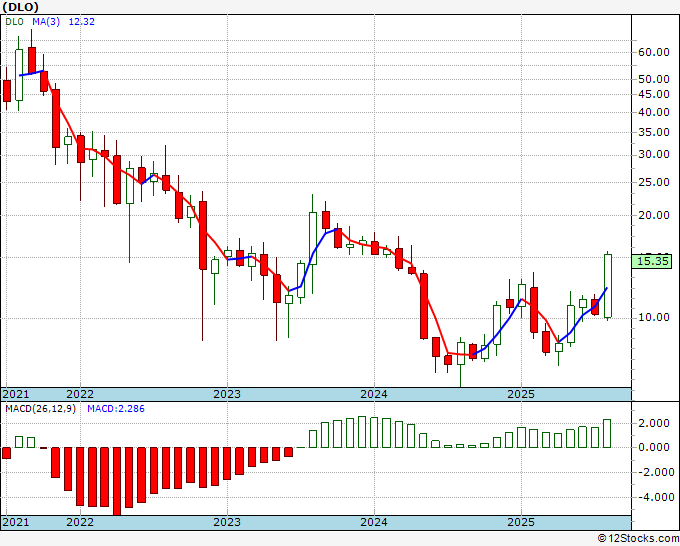Click the MACD(26,12,9) indicator label
Screen dimensions: 680x546
(x=40, y=409)
